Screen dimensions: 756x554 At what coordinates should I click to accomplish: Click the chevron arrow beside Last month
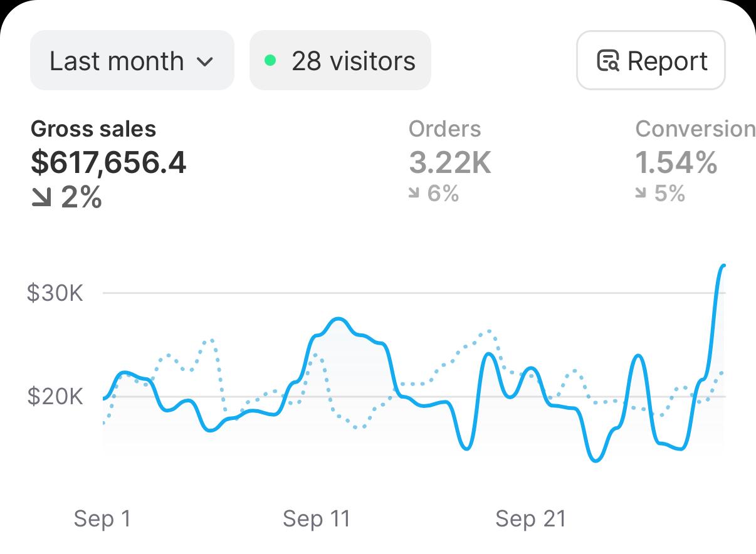(204, 61)
